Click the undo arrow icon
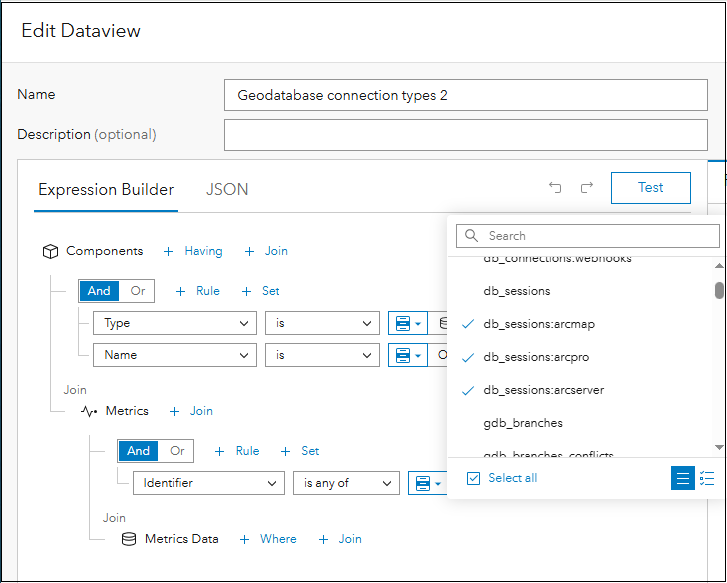Screen dimensions: 727x583 (555, 187)
